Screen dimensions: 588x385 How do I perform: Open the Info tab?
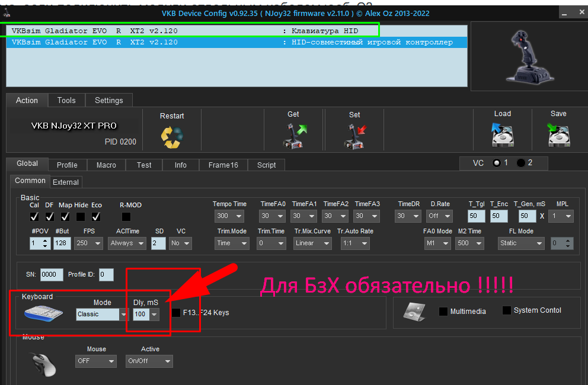coord(180,165)
